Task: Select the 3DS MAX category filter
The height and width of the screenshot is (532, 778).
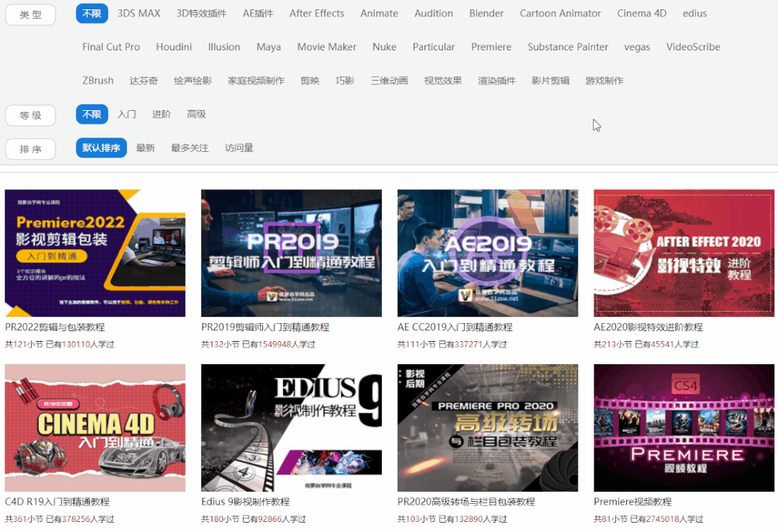Action: 139,14
